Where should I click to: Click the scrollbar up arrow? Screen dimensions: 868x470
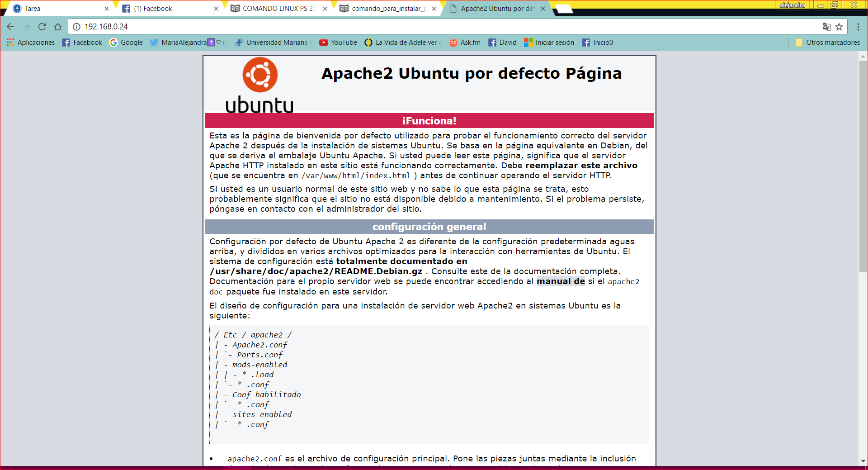[863, 57]
